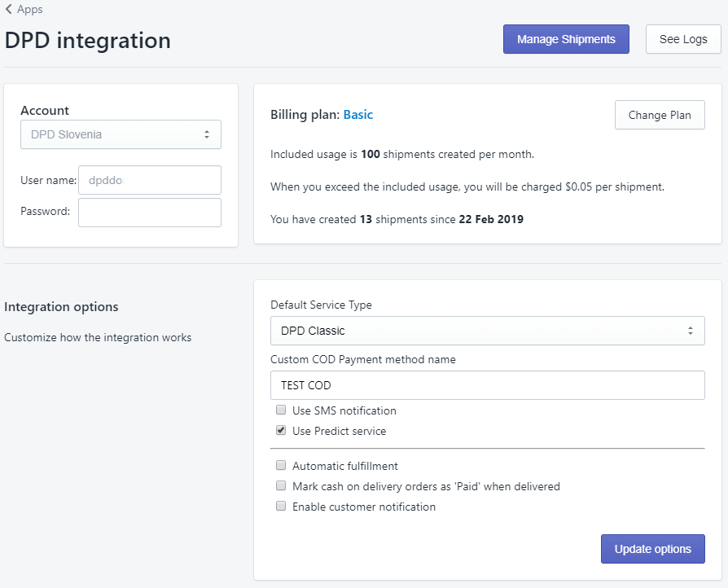Open Manage Shipments

coord(566,39)
